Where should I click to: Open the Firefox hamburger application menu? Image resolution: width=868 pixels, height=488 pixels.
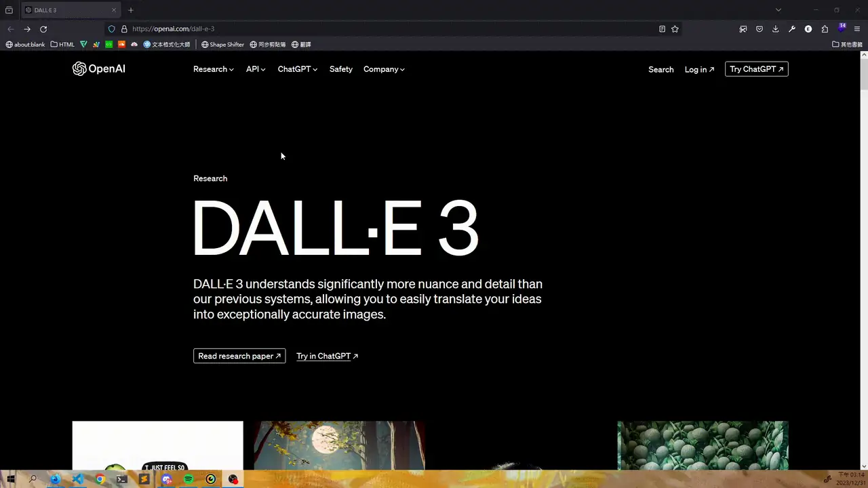pyautogui.click(x=857, y=29)
